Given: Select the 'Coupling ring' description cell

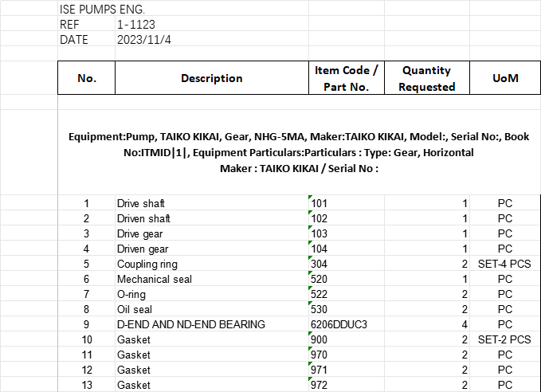Looking at the screenshot, I should point(211,264).
